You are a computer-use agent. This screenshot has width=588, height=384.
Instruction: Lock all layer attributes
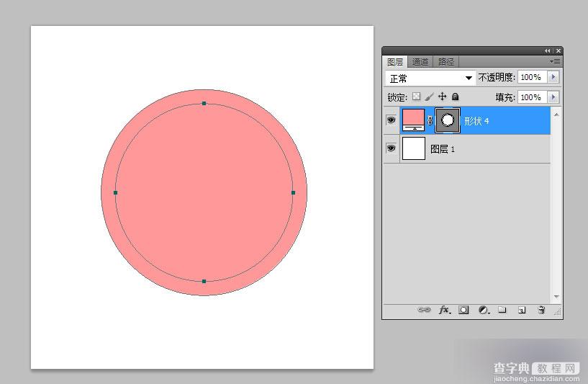pos(456,97)
